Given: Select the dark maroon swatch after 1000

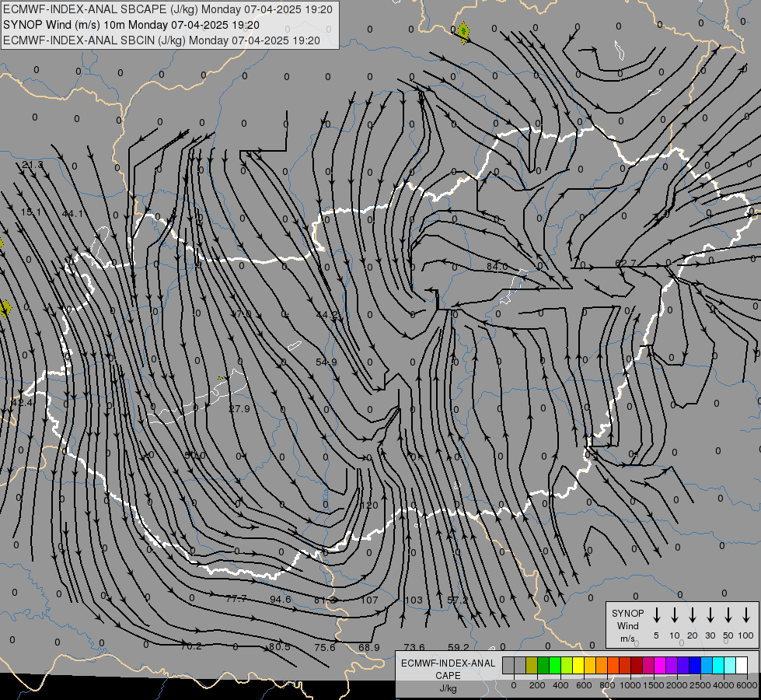Looking at the screenshot, I should coord(637,666).
